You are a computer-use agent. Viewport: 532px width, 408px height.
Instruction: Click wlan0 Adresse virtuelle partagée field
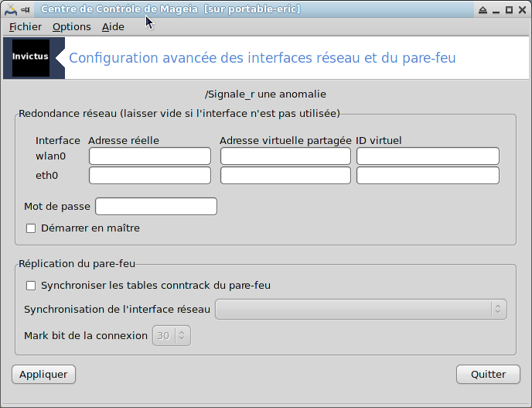point(285,156)
